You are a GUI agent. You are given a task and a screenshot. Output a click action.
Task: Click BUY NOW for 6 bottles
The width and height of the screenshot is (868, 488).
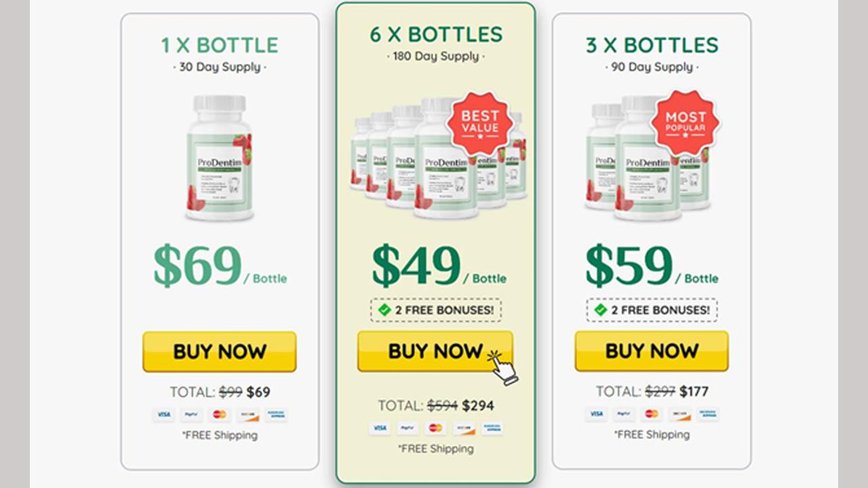(x=435, y=351)
